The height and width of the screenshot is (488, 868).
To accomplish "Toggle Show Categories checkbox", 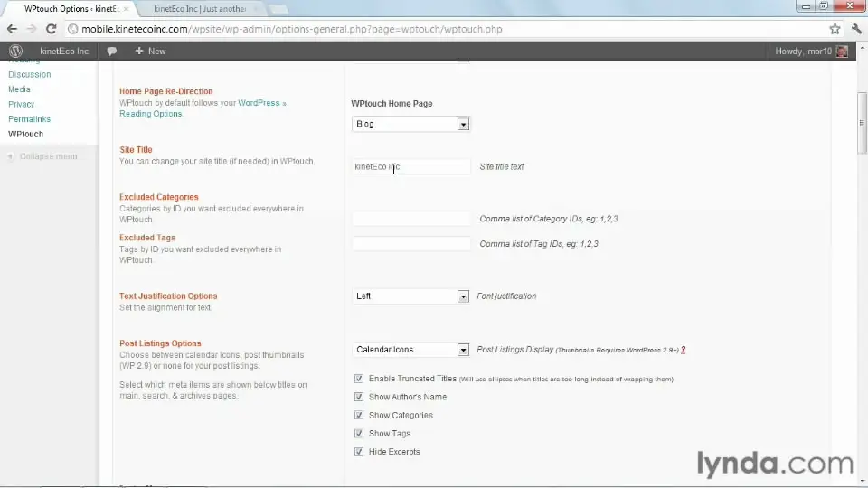I will click(x=359, y=415).
